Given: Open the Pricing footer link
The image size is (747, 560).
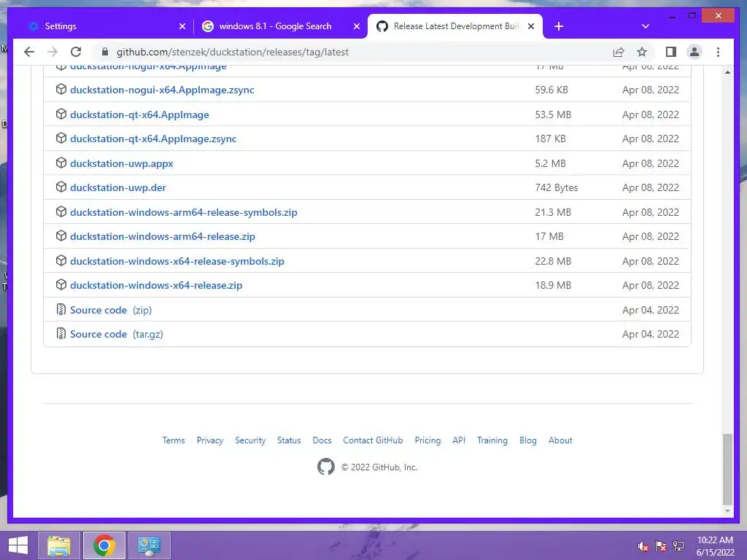Looking at the screenshot, I should tap(427, 440).
